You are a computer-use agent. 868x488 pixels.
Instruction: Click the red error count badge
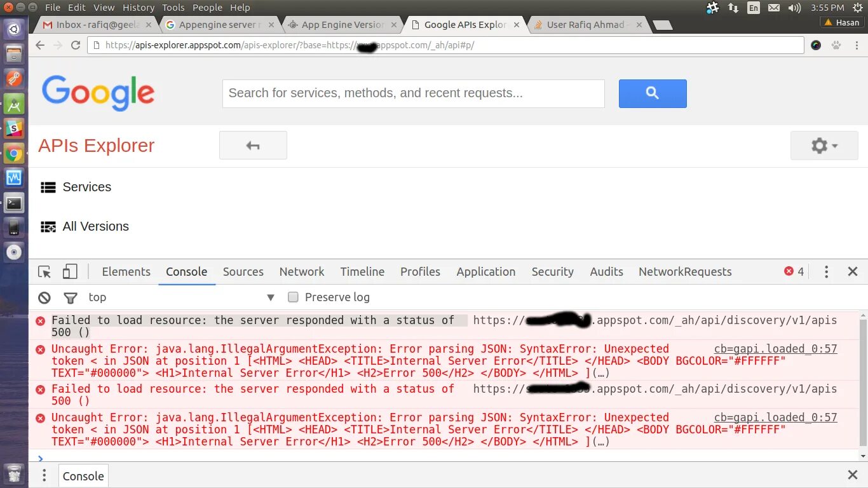(x=794, y=271)
